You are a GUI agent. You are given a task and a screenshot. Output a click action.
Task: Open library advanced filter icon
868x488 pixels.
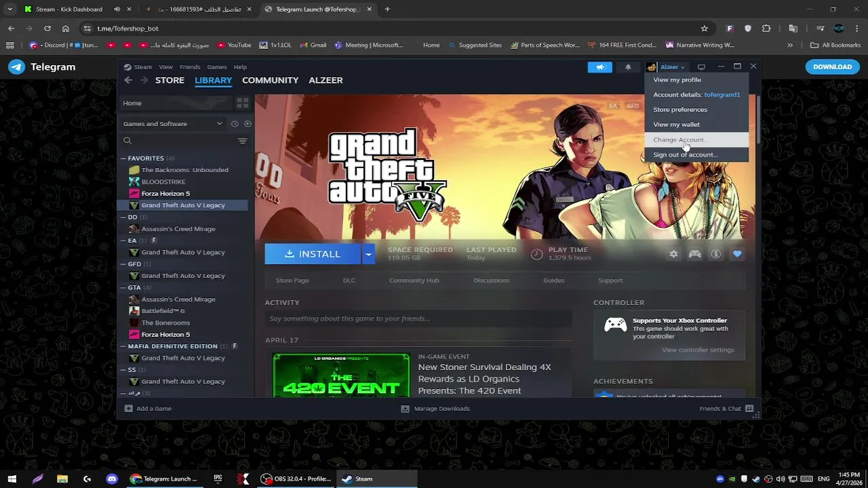coord(242,141)
